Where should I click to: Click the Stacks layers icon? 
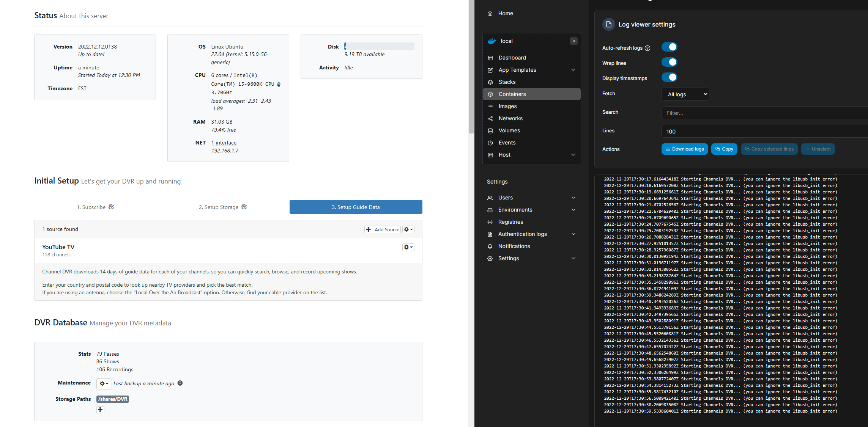click(x=490, y=82)
